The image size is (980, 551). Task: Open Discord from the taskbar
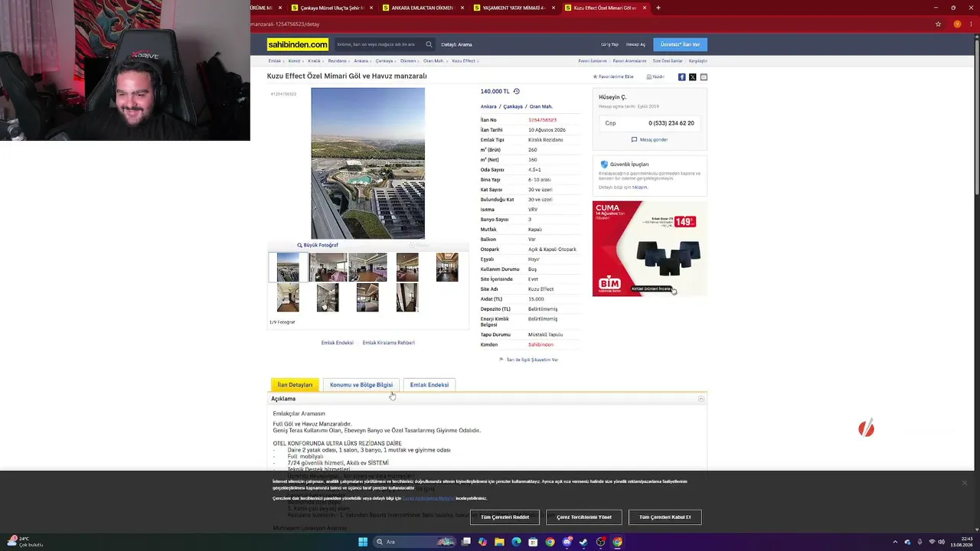point(567,542)
